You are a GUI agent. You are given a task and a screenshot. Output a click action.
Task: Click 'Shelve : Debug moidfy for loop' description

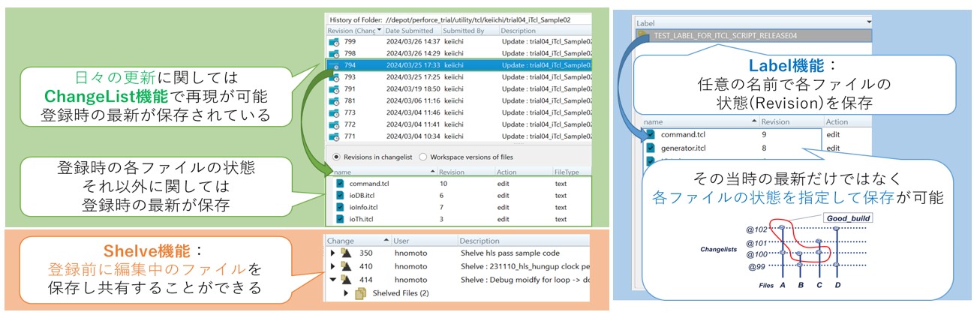pos(525,279)
